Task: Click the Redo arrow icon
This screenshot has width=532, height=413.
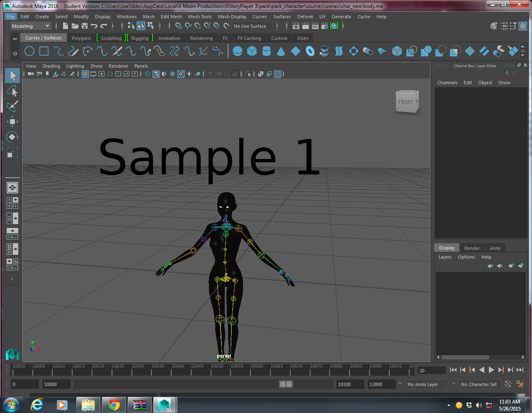Action: tap(104, 26)
